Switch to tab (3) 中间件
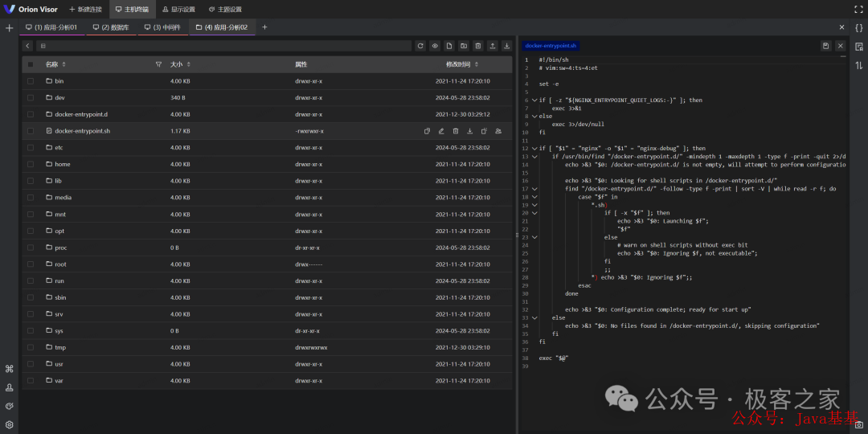The image size is (868, 434). (162, 27)
